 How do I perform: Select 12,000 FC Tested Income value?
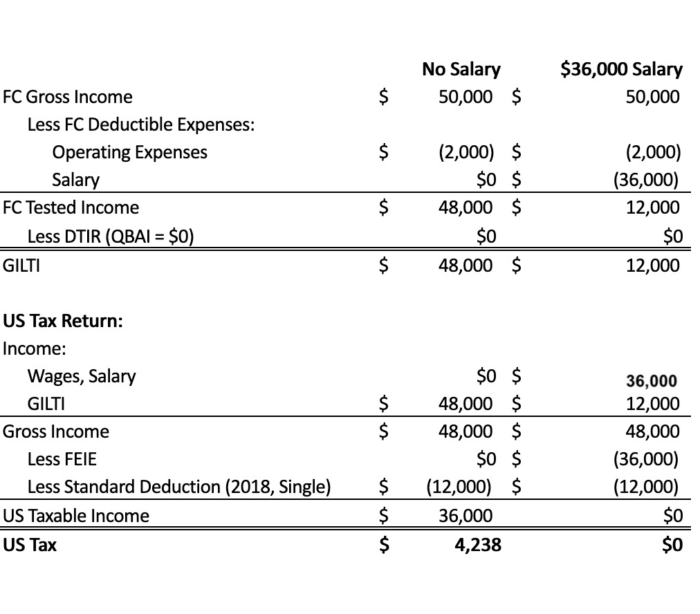[x=652, y=207]
